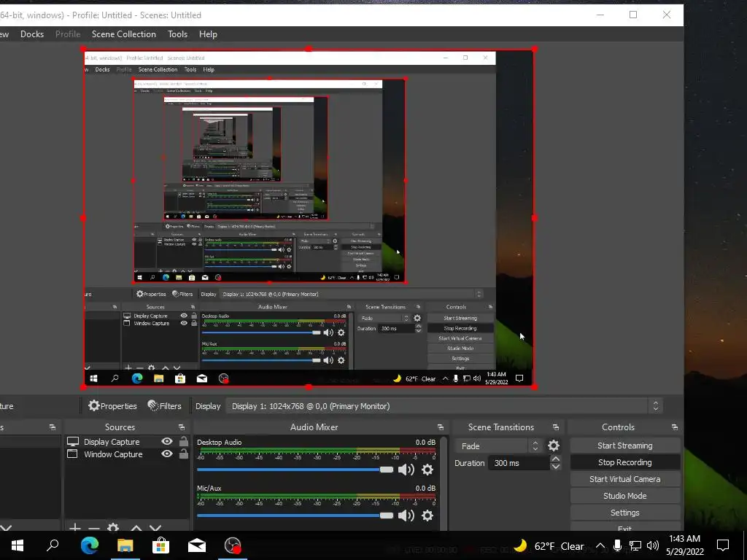This screenshot has height=560, width=747.
Task: Select the Display Capture source
Action: tap(112, 442)
